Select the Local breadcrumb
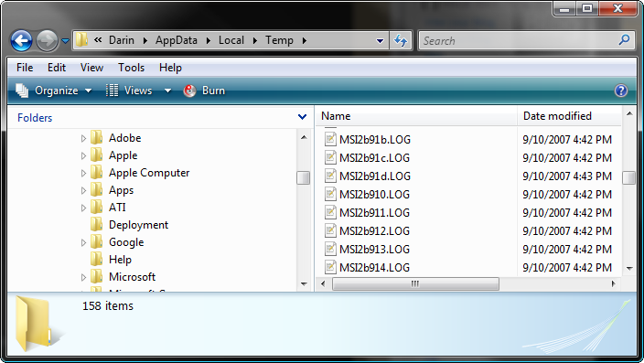 (231, 40)
